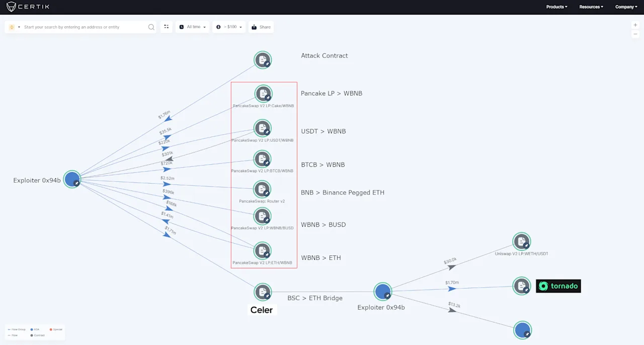Zoom out with the minus button
Viewport: 644px width, 345px height.
pyautogui.click(x=635, y=34)
